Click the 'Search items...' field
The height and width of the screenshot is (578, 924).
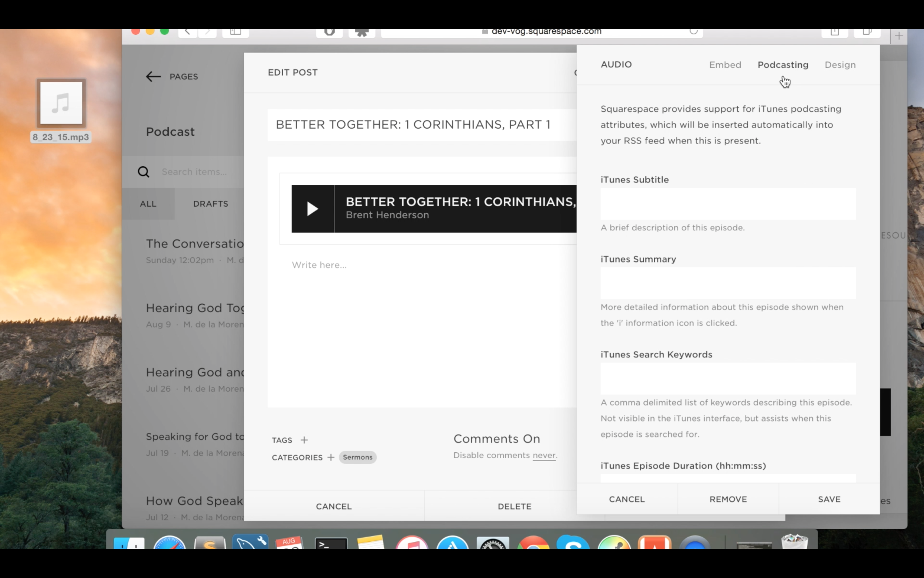(x=194, y=172)
